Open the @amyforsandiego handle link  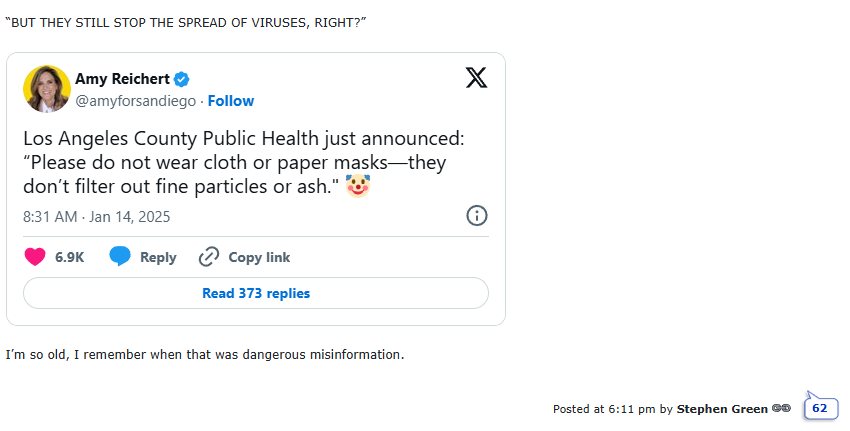135,101
